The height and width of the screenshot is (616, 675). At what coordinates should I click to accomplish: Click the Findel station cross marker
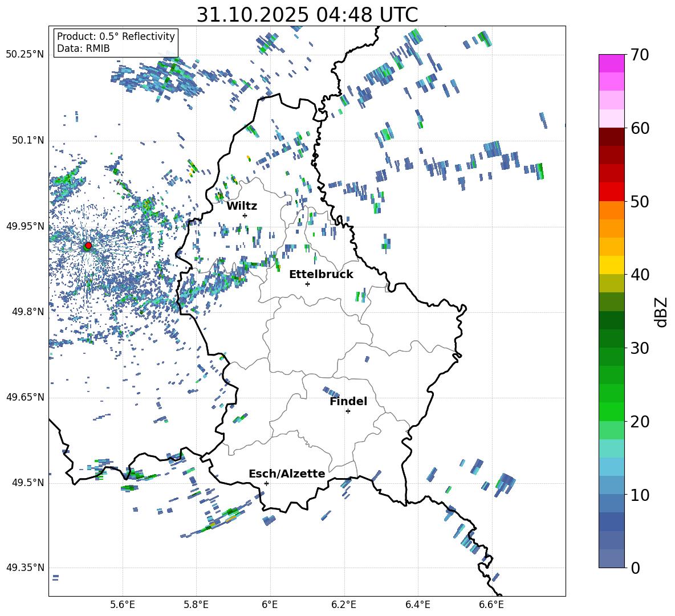coord(348,411)
